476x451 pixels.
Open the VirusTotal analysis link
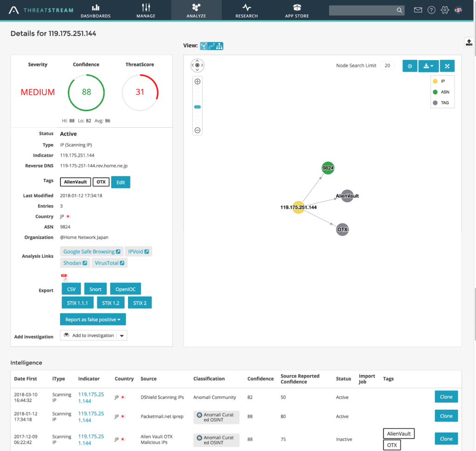tap(109, 263)
